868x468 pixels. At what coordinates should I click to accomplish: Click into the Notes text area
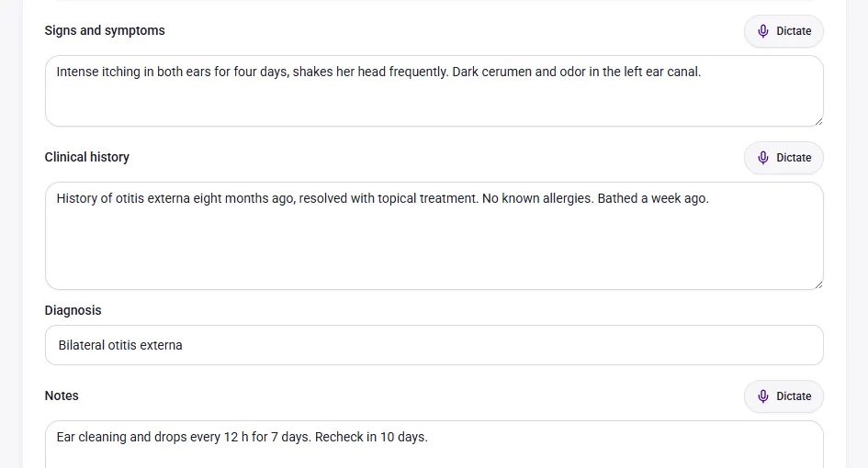[434, 444]
